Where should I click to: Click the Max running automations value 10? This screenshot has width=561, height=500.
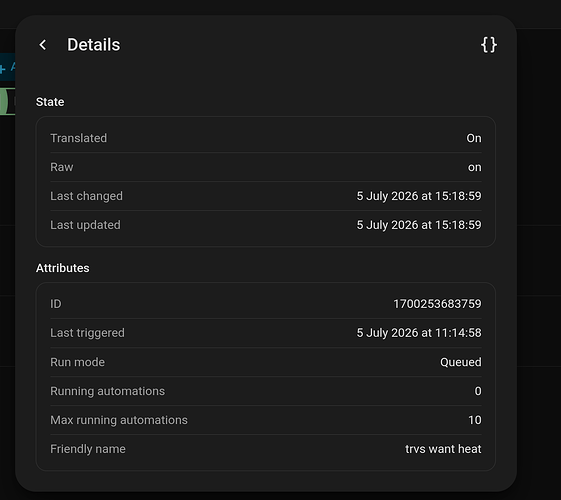point(475,420)
